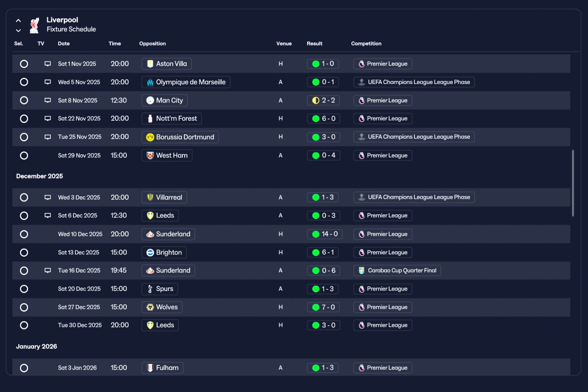Click Carabao Cup competition logo icon
The height and width of the screenshot is (392, 588).
tap(362, 270)
